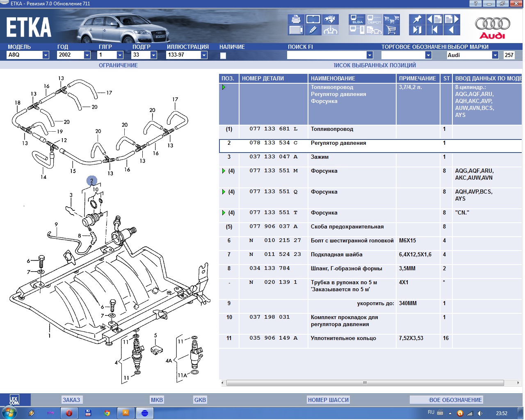525x420 pixels.
Task: Open Google Chrome from the Windows taskbar
Action: 107,413
